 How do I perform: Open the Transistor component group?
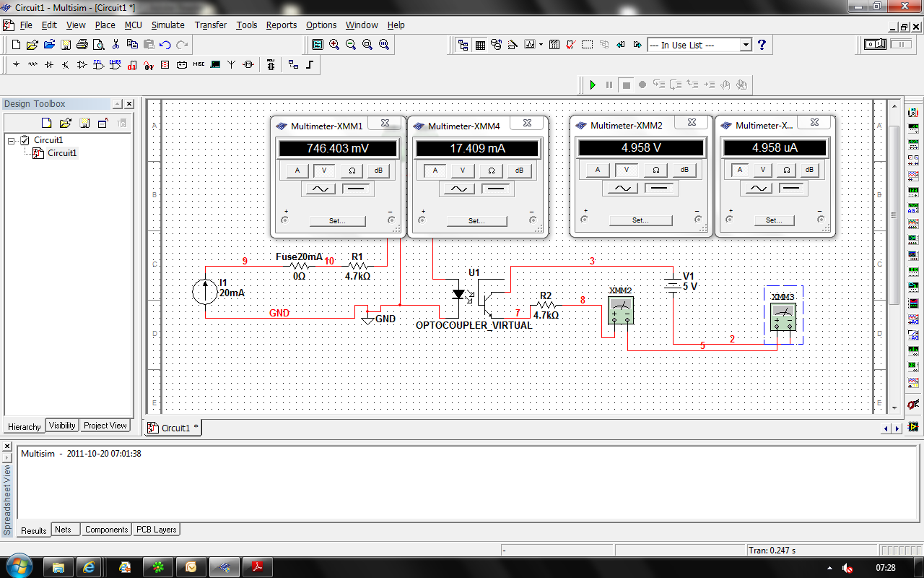click(x=66, y=64)
